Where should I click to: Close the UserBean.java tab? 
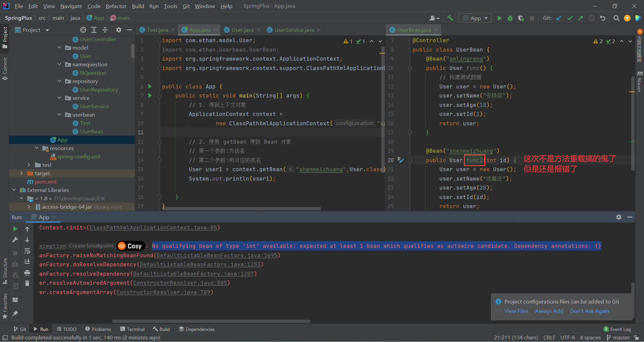tap(436, 30)
